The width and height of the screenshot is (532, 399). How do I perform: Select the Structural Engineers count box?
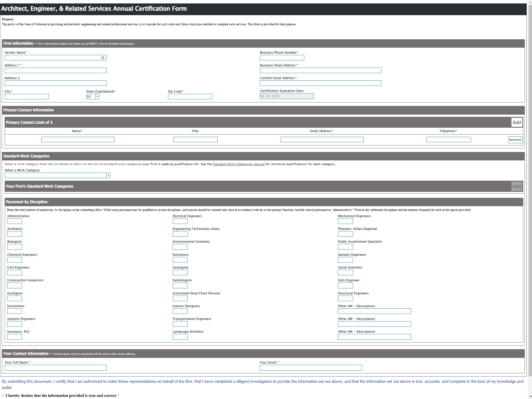345,298
